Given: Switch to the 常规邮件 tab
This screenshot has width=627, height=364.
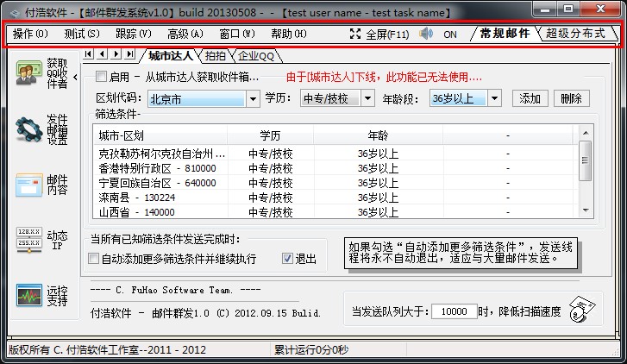Looking at the screenshot, I should tap(505, 33).
